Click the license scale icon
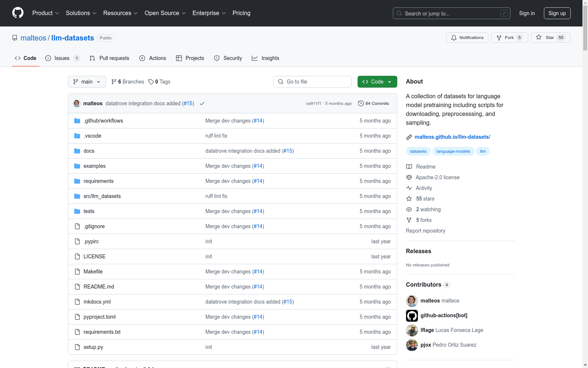Screen dimensions: 588x368 click(x=409, y=177)
